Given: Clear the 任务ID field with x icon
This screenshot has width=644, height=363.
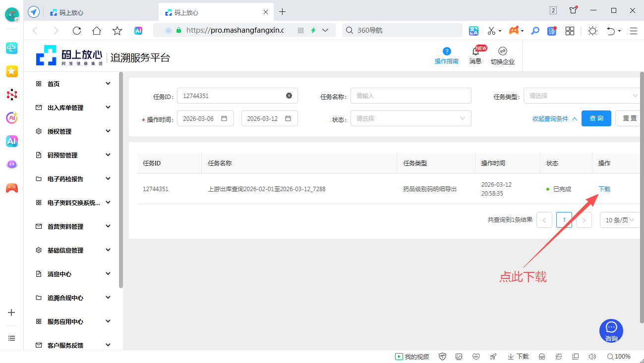Looking at the screenshot, I should coord(289,96).
